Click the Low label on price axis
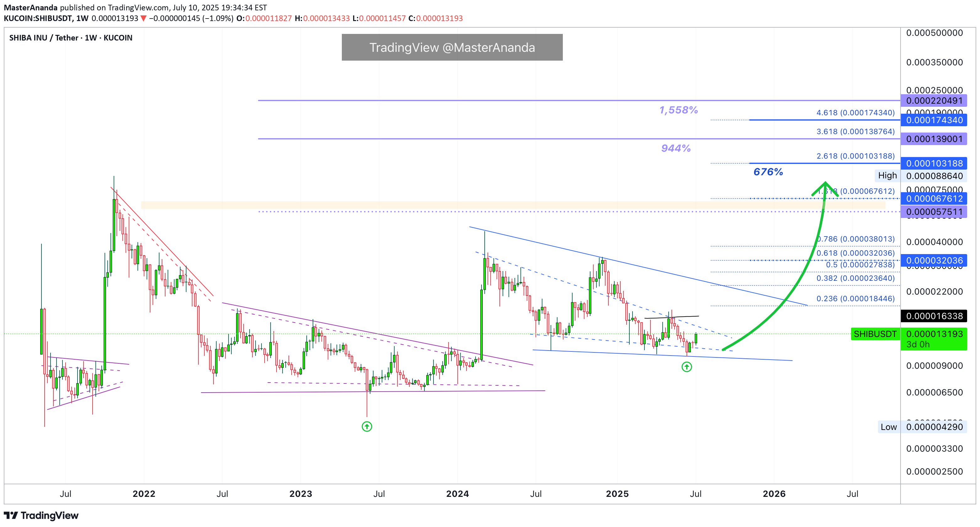Screen dimensions: 980x527 889,427
